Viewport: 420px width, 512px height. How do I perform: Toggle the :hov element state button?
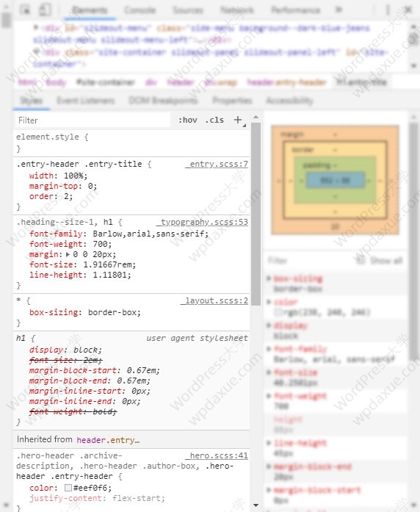pyautogui.click(x=188, y=120)
